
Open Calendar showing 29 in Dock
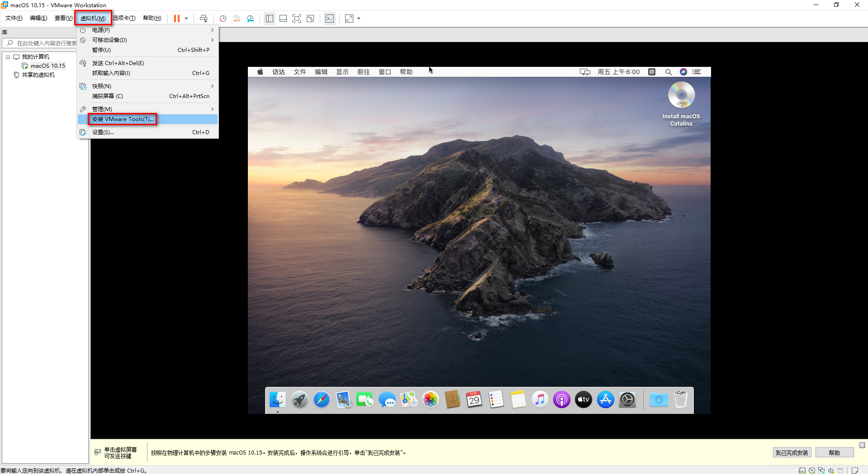[x=474, y=400]
